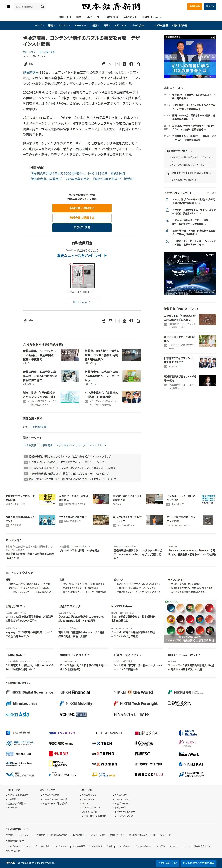Share on X via bottom icon
This screenshot has height=868, width=222.
[124, 321]
